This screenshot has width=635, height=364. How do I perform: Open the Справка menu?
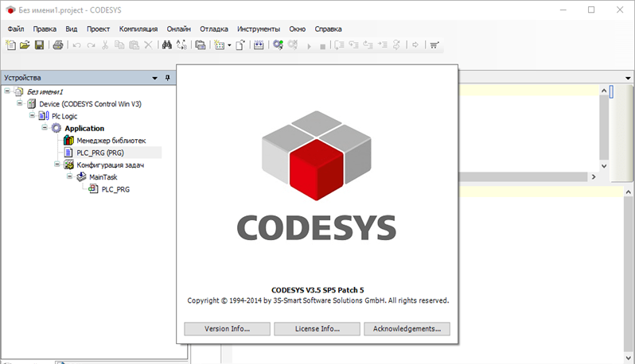click(x=328, y=29)
